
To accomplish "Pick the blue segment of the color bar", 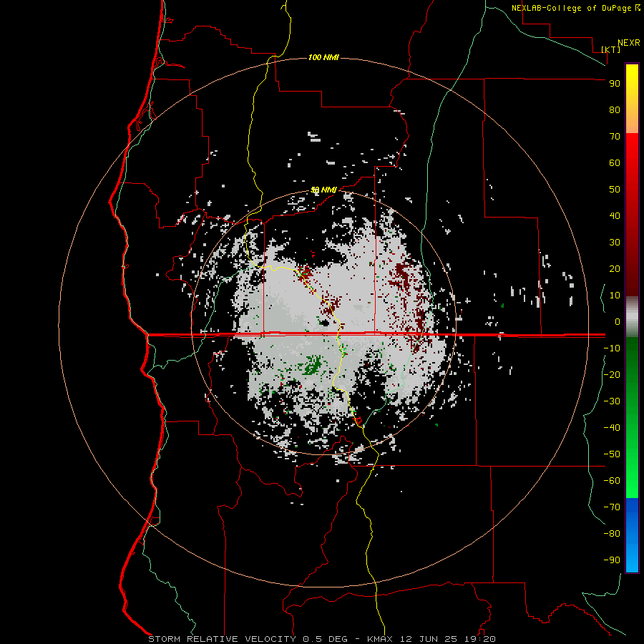I will [632, 535].
